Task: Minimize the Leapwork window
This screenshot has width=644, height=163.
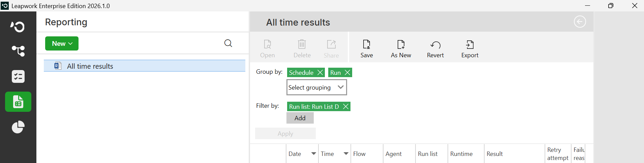Action: coord(587,6)
